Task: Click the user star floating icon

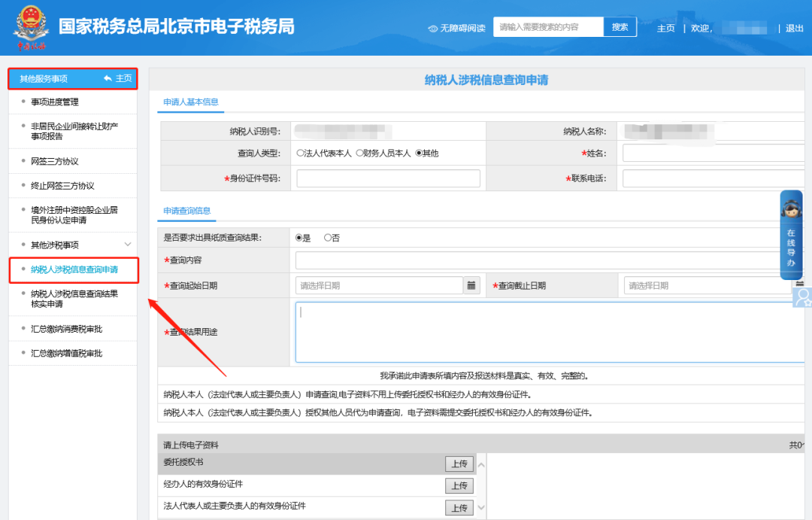Action: [802, 297]
